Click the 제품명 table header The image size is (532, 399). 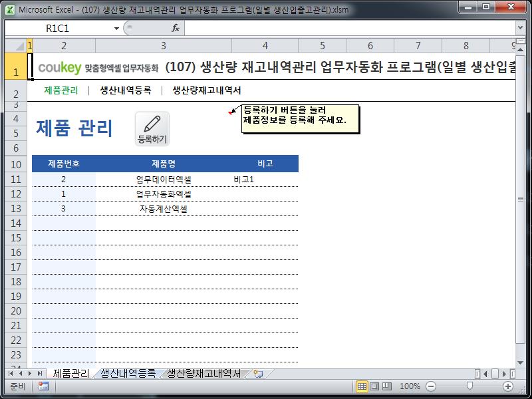point(164,164)
